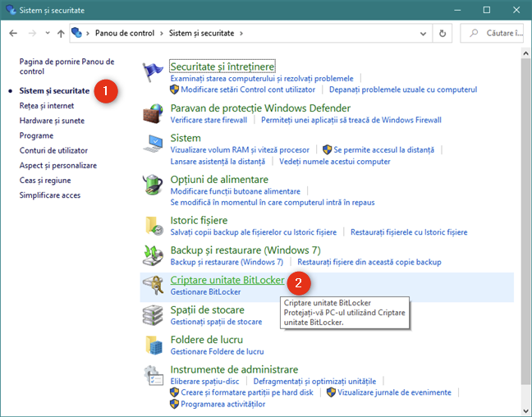Click the Istoric fișiere folder icon
The width and height of the screenshot is (532, 417).
tap(154, 226)
